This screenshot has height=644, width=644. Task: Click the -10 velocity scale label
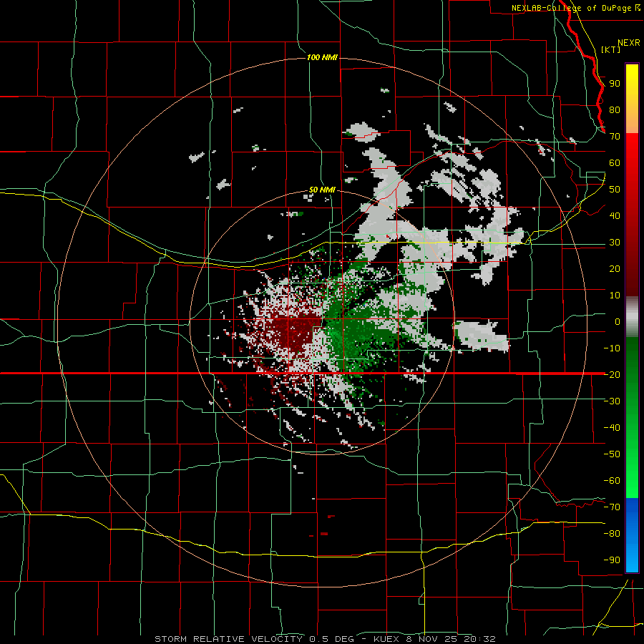click(x=612, y=348)
